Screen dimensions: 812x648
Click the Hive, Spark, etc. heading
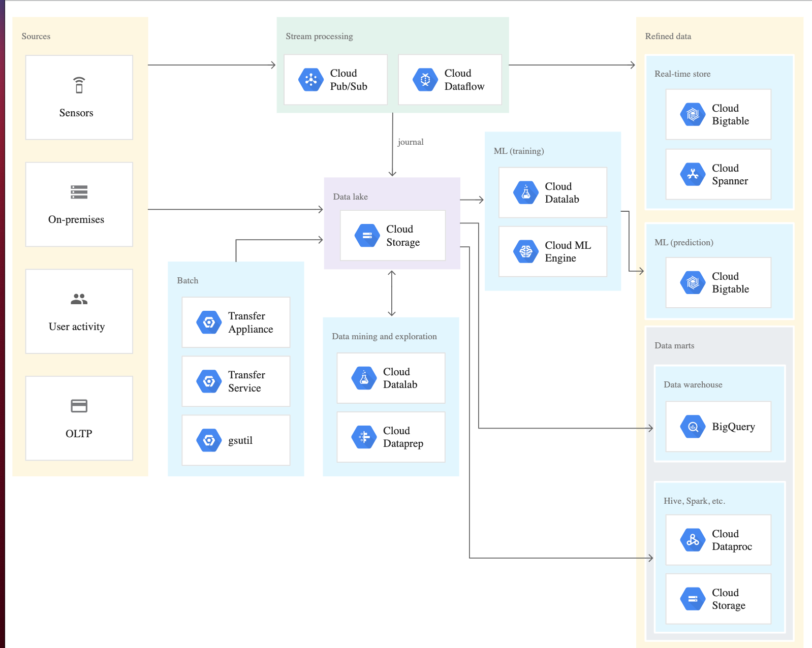(694, 501)
